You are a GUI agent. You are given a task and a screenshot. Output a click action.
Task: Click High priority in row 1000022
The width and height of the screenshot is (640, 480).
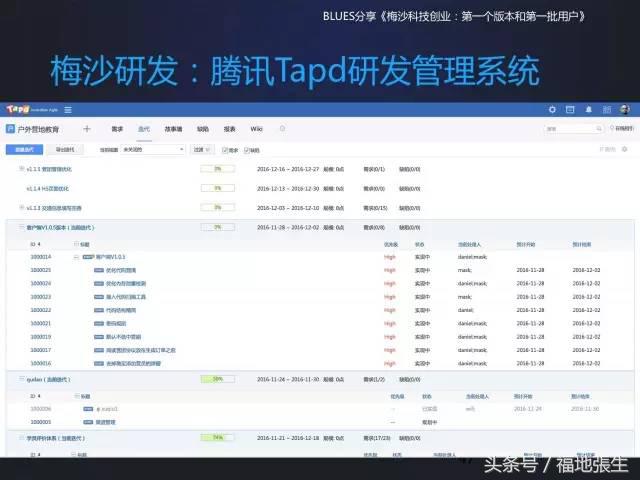click(390, 310)
